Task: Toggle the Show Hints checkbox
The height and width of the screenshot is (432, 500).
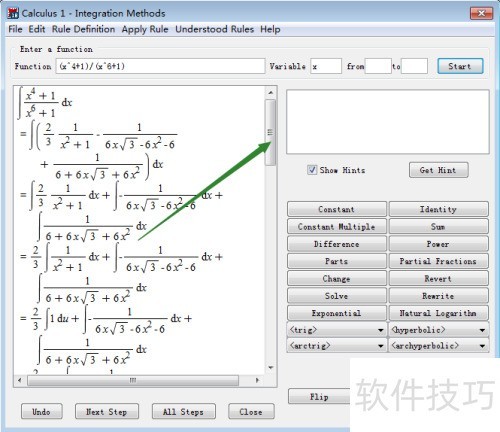Action: coord(312,170)
